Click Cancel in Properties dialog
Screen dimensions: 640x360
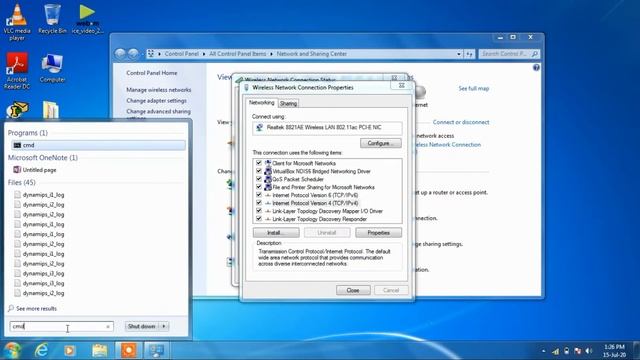[x=391, y=290]
